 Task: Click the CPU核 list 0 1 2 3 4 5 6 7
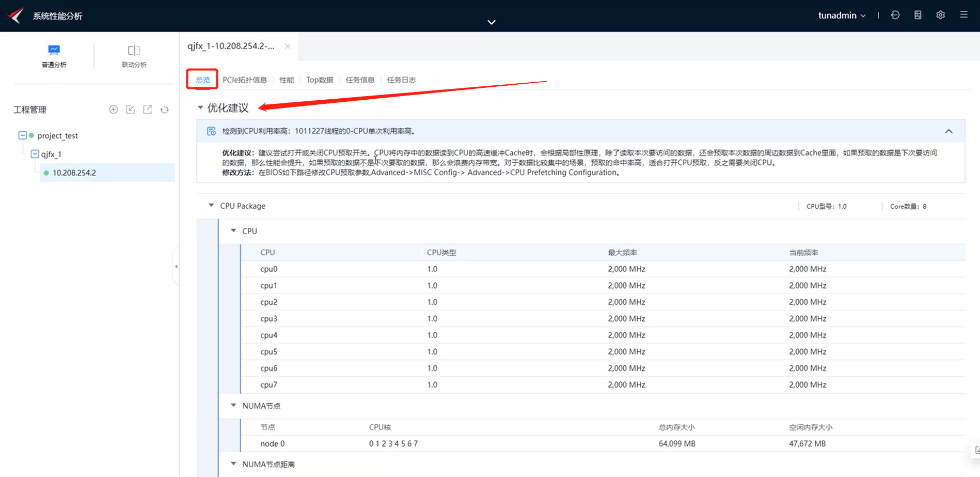[x=393, y=443]
